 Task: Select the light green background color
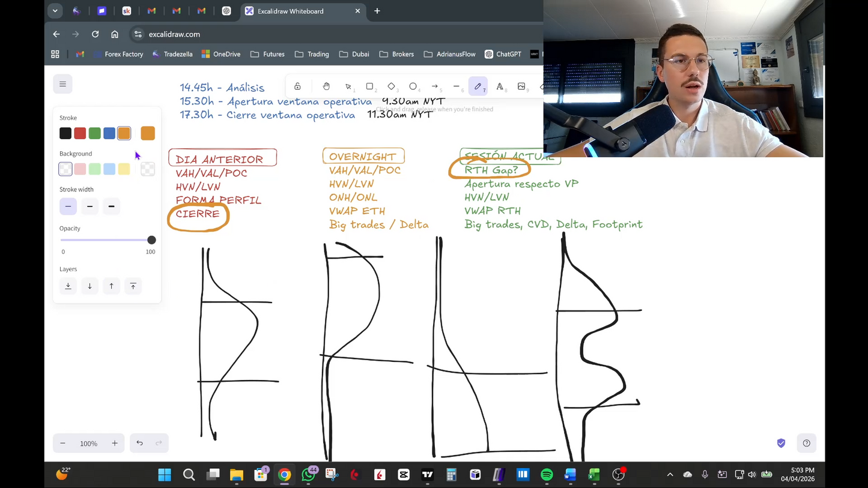click(x=94, y=169)
